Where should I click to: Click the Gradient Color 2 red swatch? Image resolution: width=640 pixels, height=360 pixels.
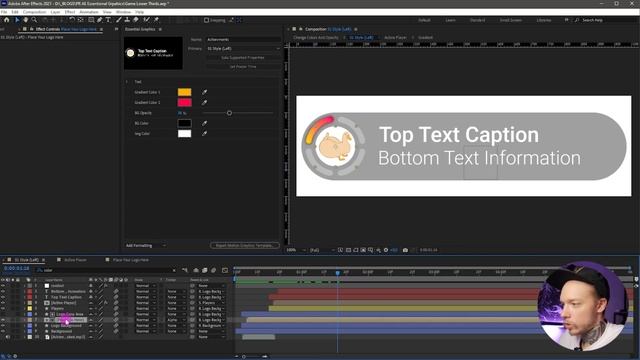[184, 102]
